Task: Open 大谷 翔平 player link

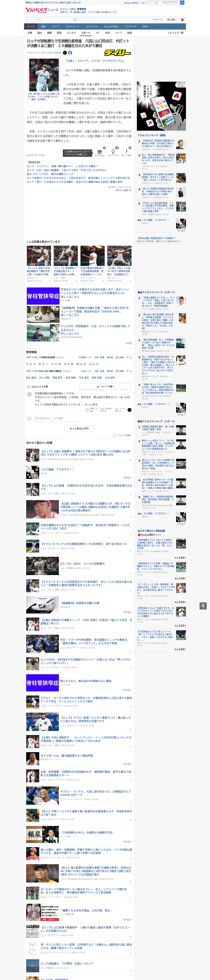Action: (x=110, y=378)
